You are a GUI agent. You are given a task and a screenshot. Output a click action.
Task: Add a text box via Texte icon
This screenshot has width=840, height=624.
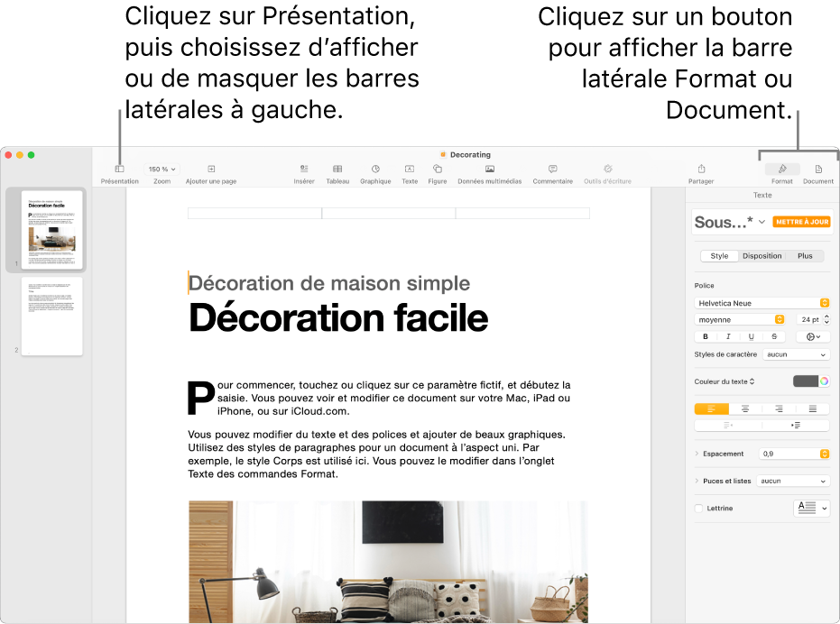coord(410,169)
